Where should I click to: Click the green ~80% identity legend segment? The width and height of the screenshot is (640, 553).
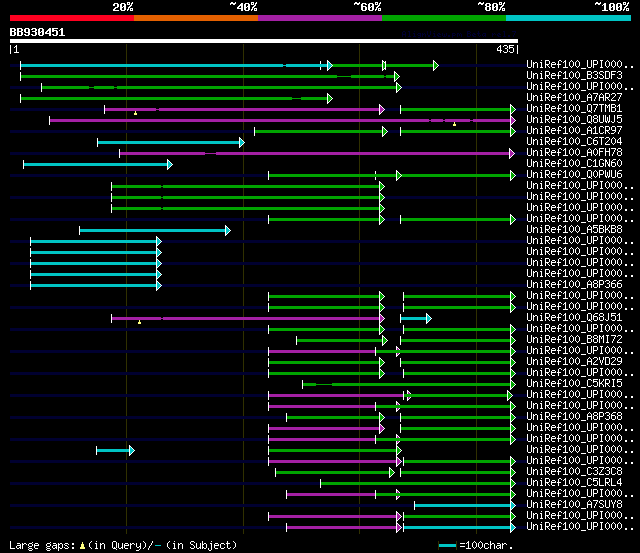444,18
